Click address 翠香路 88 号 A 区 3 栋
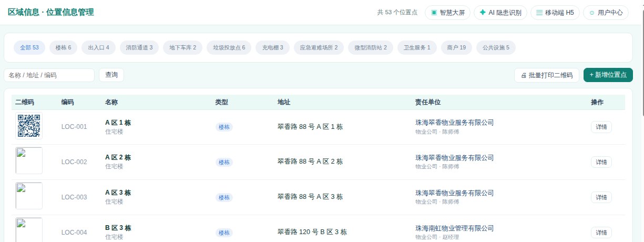Screen dimensions: 644x242 (310, 197)
